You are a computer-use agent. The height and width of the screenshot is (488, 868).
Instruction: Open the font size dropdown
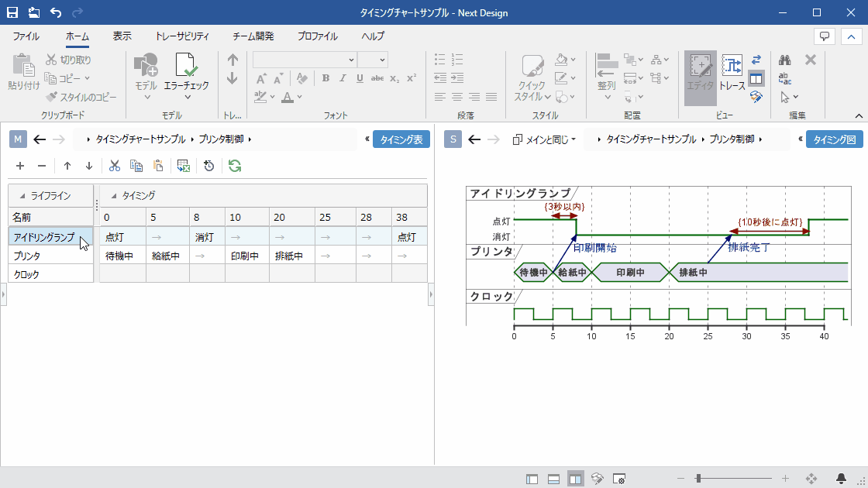click(382, 60)
